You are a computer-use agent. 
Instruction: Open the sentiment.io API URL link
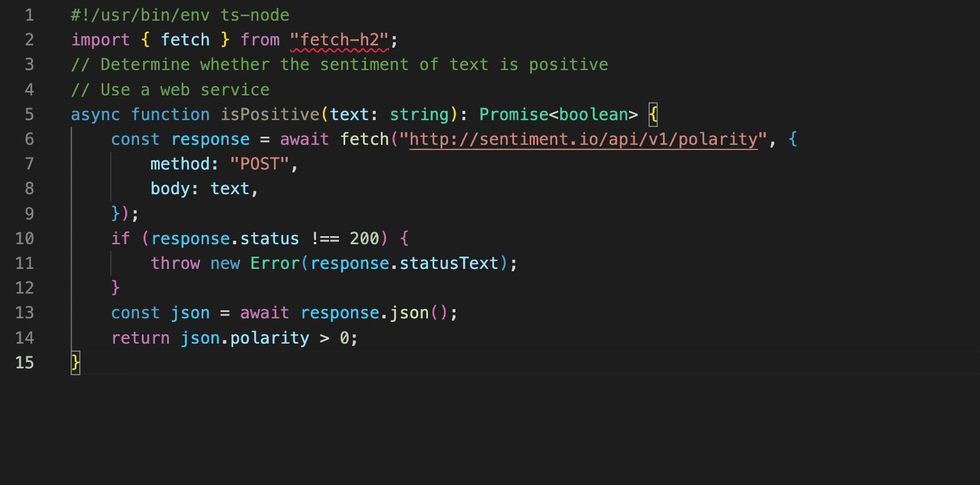(583, 139)
